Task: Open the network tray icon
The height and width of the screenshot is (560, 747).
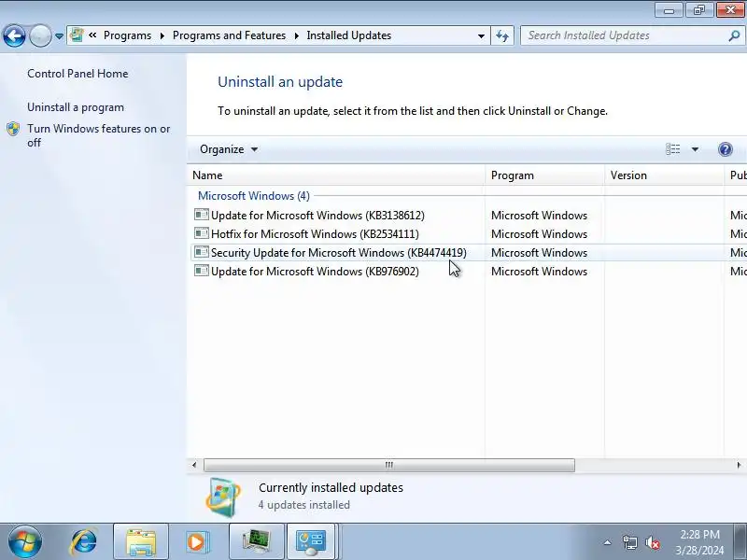Action: tap(629, 542)
